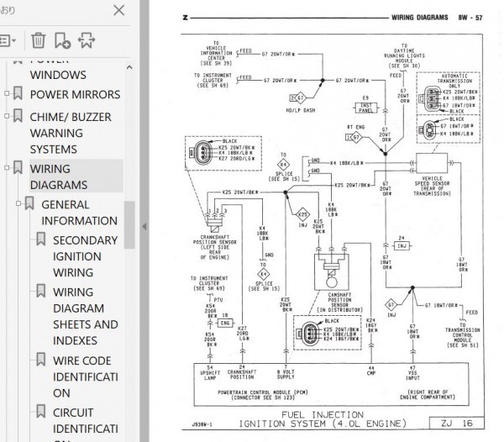Expand the CHIME/ BUZZER WARNING SYSTEMS node
Image resolution: width=504 pixels, height=442 pixels.
[x=7, y=116]
